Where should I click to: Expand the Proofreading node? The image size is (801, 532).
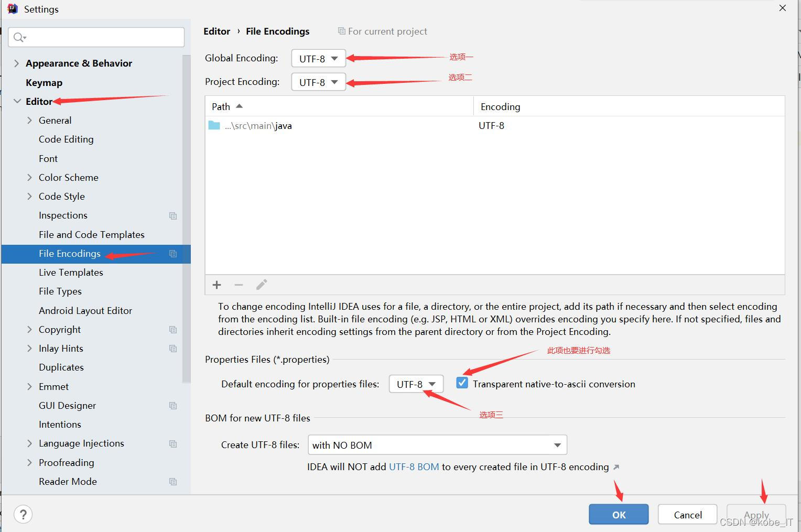29,462
